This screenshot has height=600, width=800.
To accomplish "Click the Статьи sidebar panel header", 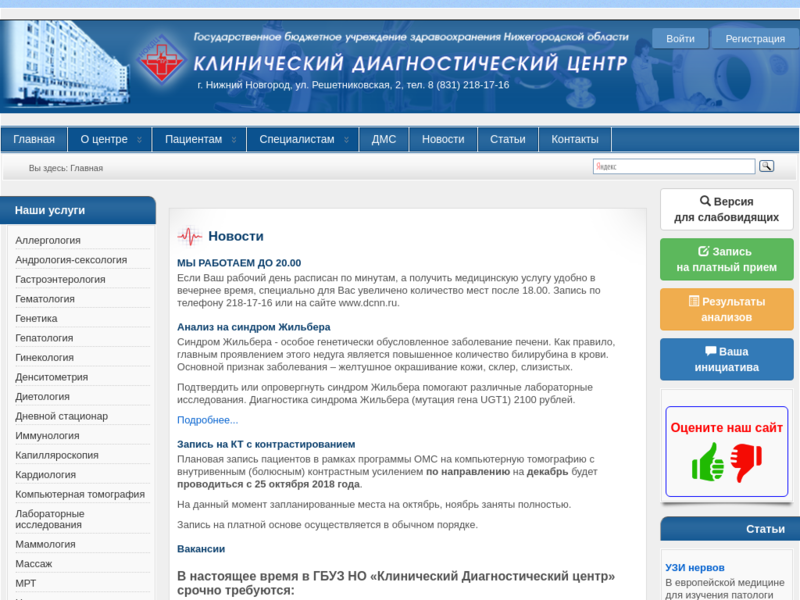I will point(730,529).
